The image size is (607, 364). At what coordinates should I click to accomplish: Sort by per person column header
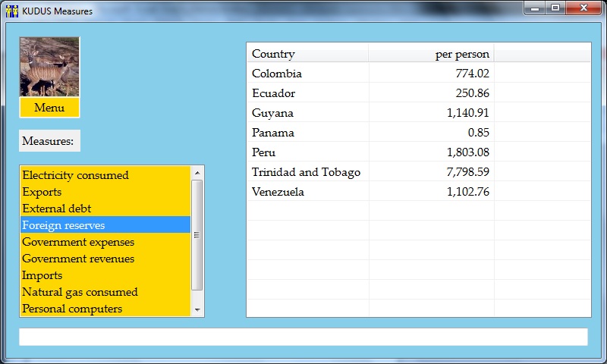(431, 54)
